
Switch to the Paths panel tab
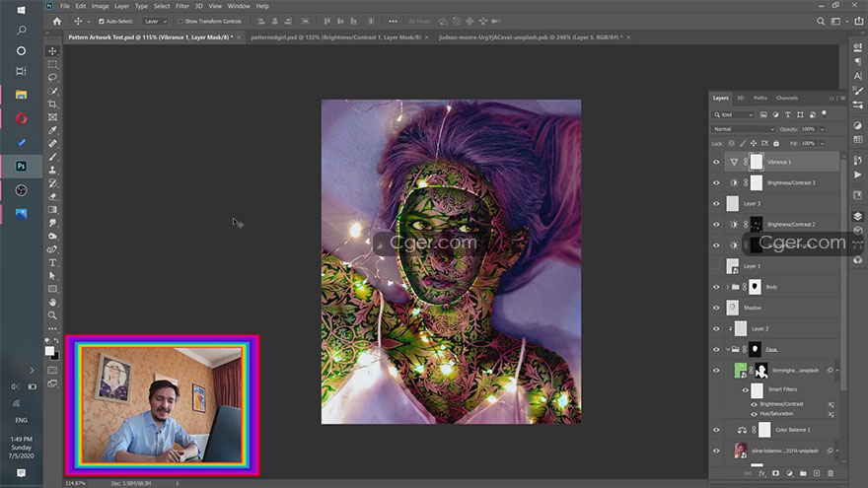760,98
